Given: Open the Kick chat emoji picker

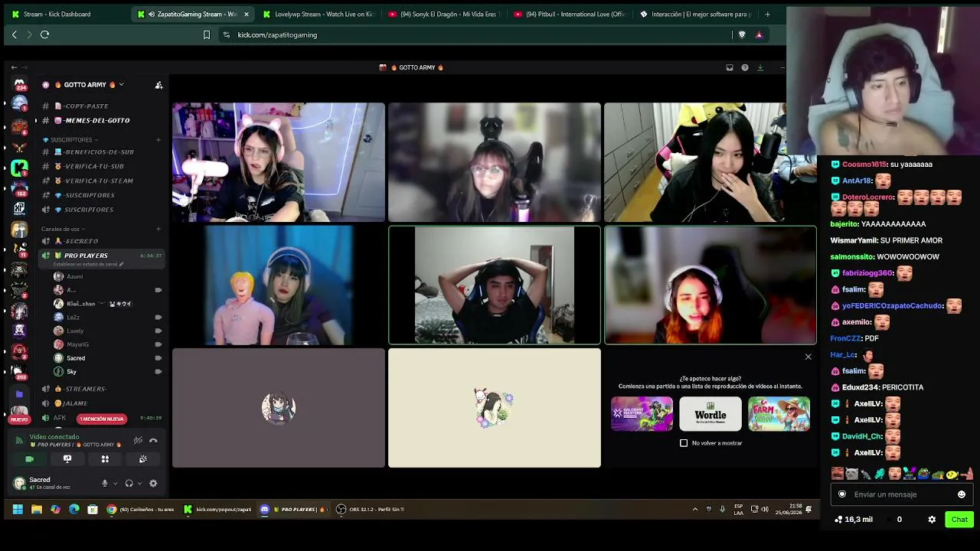Looking at the screenshot, I should [x=962, y=494].
